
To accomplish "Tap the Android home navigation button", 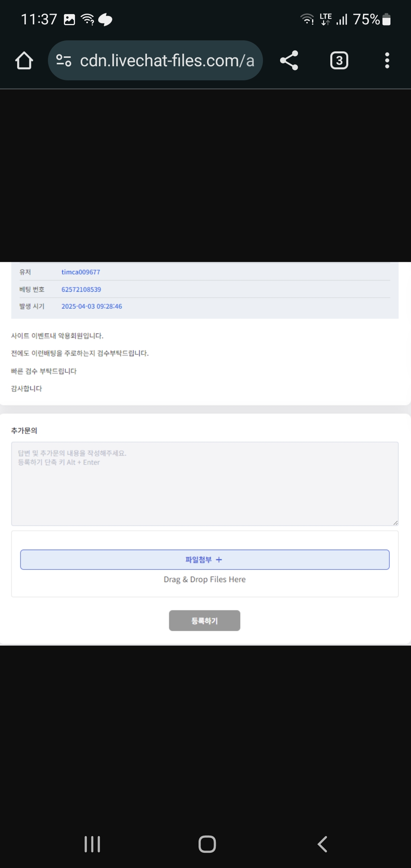I will [207, 844].
